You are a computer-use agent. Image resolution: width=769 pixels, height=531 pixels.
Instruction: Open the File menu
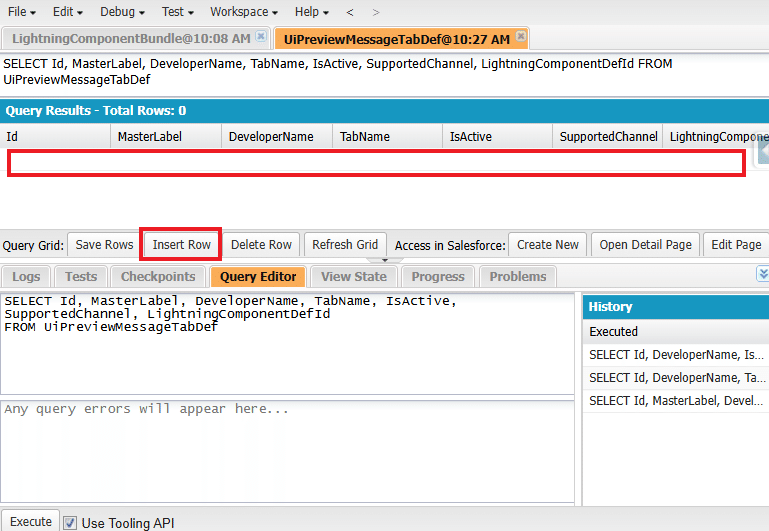coord(22,12)
